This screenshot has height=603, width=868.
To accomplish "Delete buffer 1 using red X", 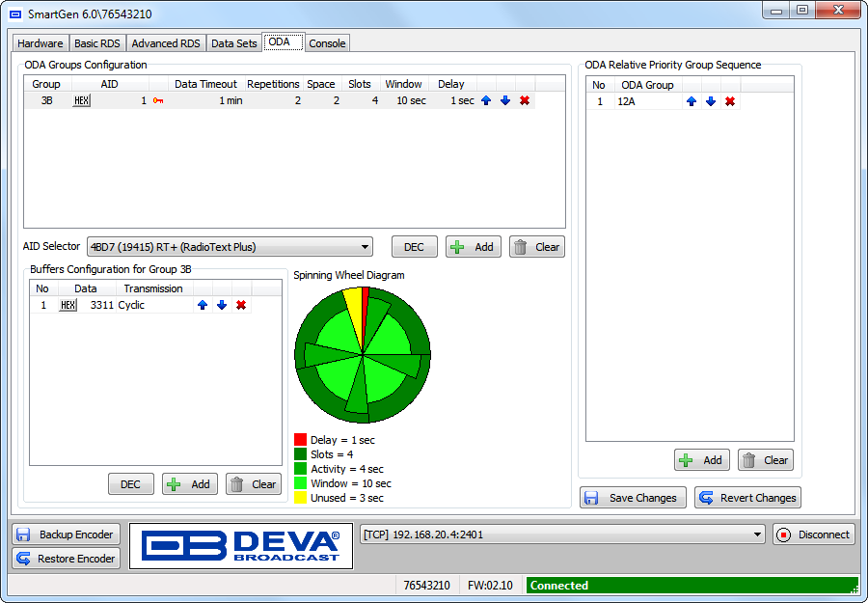I will 241,305.
